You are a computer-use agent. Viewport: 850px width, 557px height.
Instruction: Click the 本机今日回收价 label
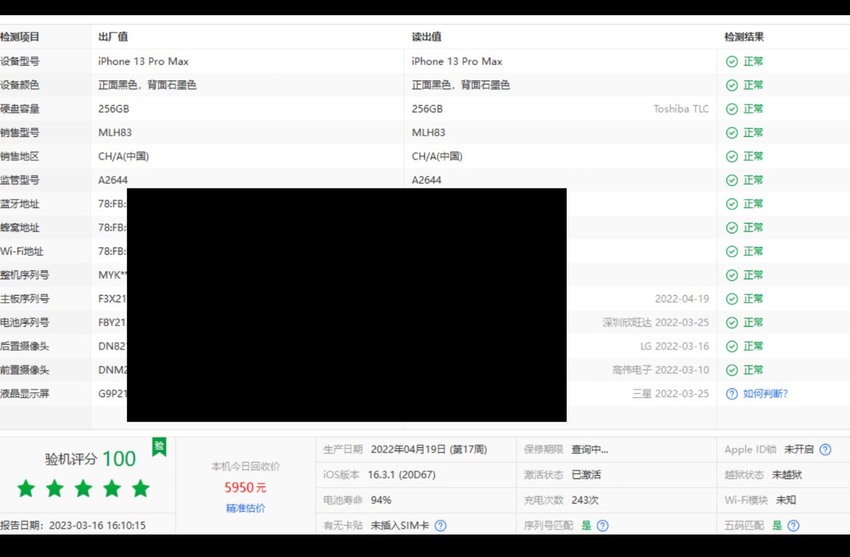point(246,467)
